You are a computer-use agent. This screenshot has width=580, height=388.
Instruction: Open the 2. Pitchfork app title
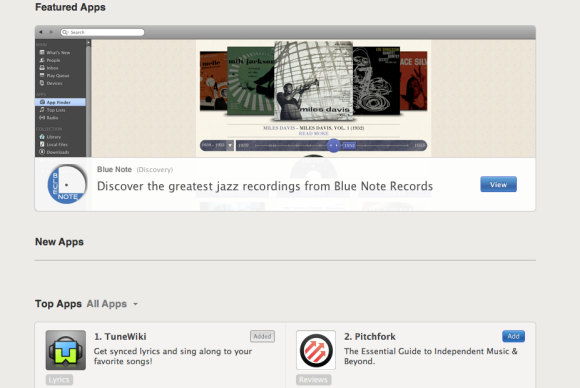click(370, 337)
